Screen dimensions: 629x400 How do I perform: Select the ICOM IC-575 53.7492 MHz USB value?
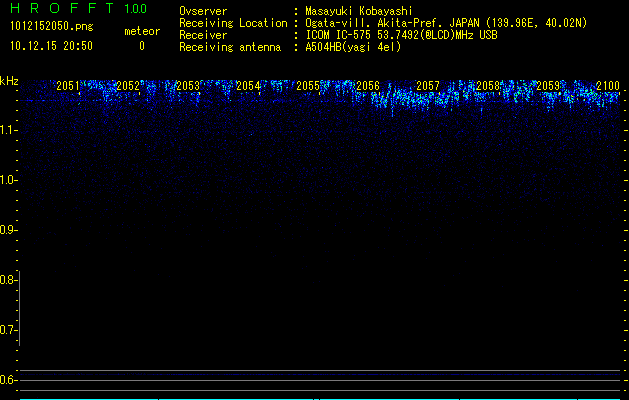[401, 35]
